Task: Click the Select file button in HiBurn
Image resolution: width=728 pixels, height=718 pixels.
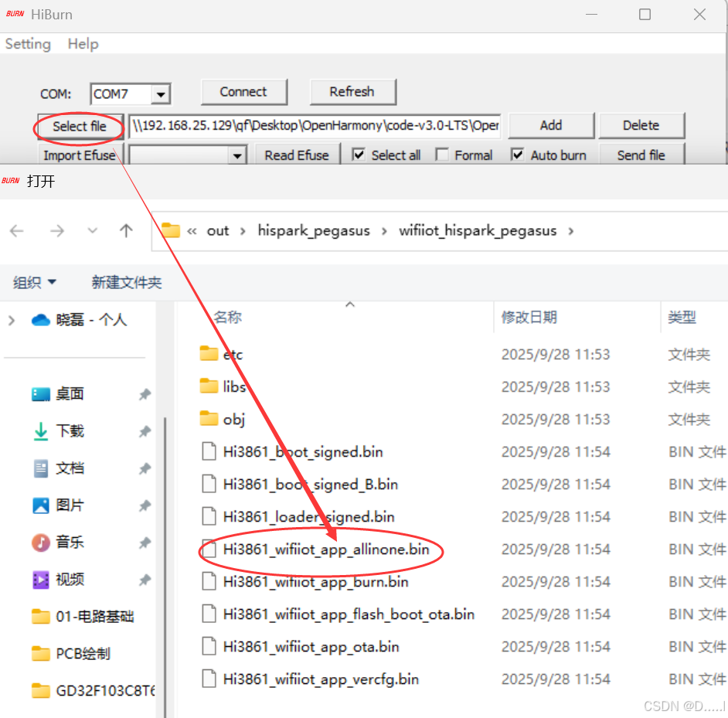Action: 80,126
